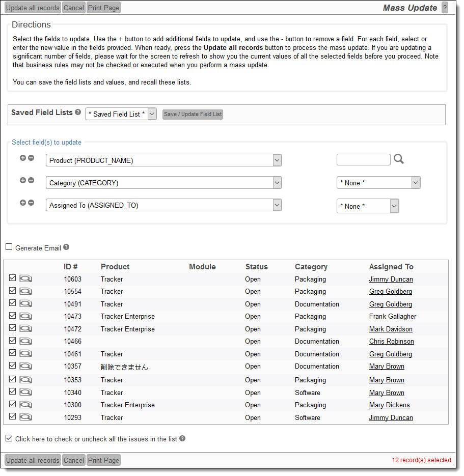The width and height of the screenshot is (464, 476).
Task: Click the top Cancel button
Action: coord(74,8)
